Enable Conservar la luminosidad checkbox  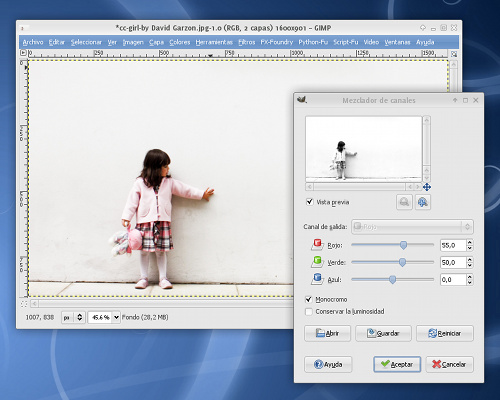[x=309, y=312]
